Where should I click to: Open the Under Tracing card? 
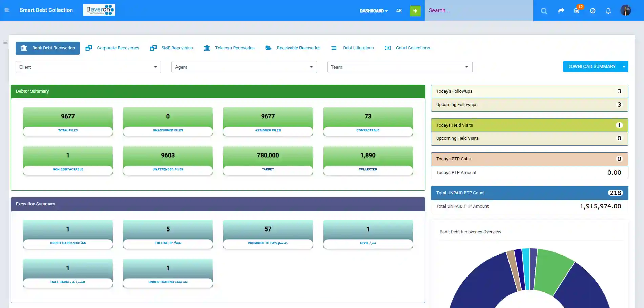(168, 273)
